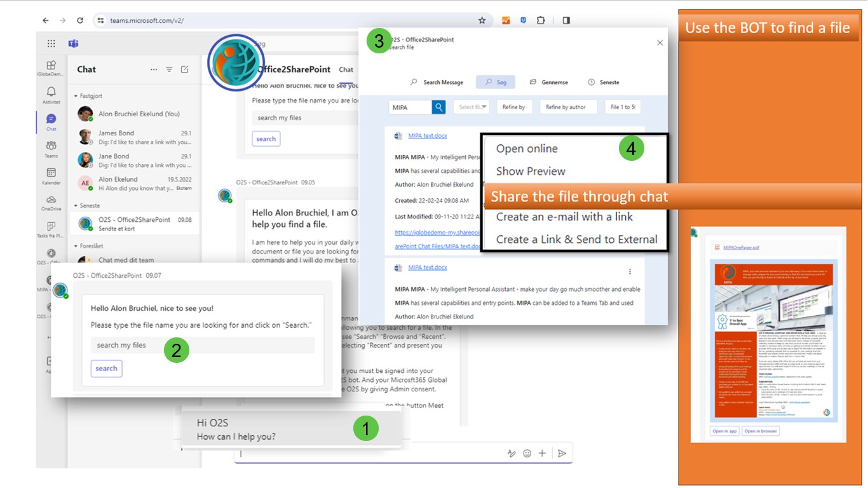
Task: Open the app launcher grid icon
Action: (51, 44)
